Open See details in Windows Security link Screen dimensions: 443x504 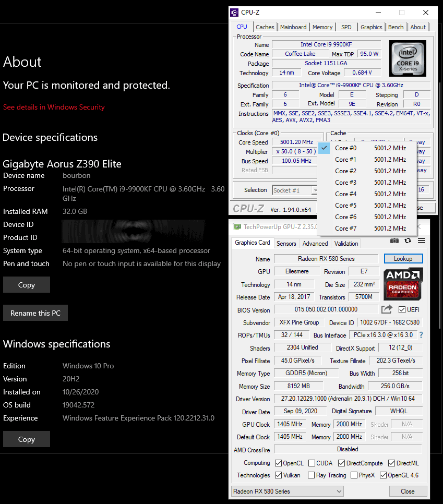(54, 107)
